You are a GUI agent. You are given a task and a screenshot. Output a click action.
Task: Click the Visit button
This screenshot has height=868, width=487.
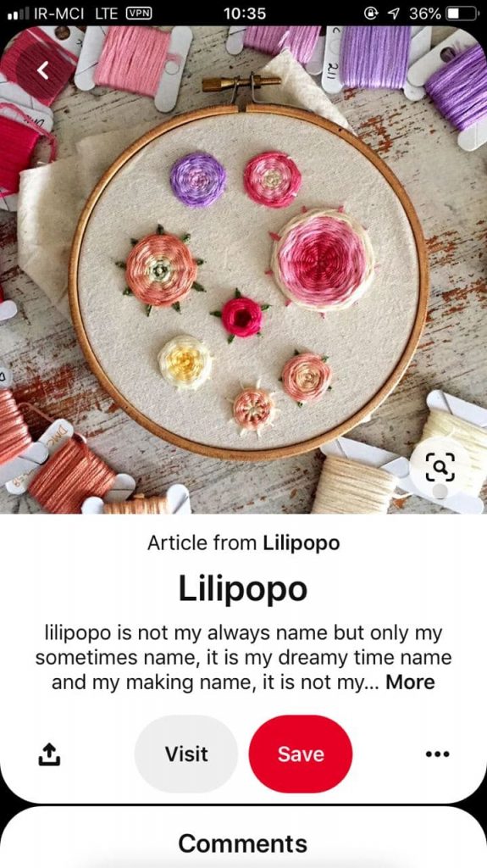point(186,754)
